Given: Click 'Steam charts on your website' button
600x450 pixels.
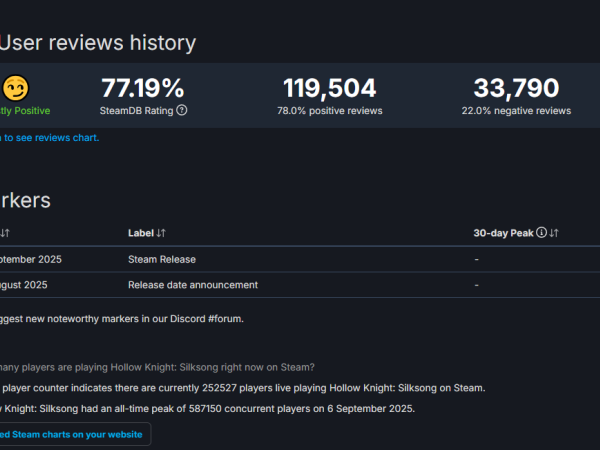Looking at the screenshot, I should tap(75, 434).
